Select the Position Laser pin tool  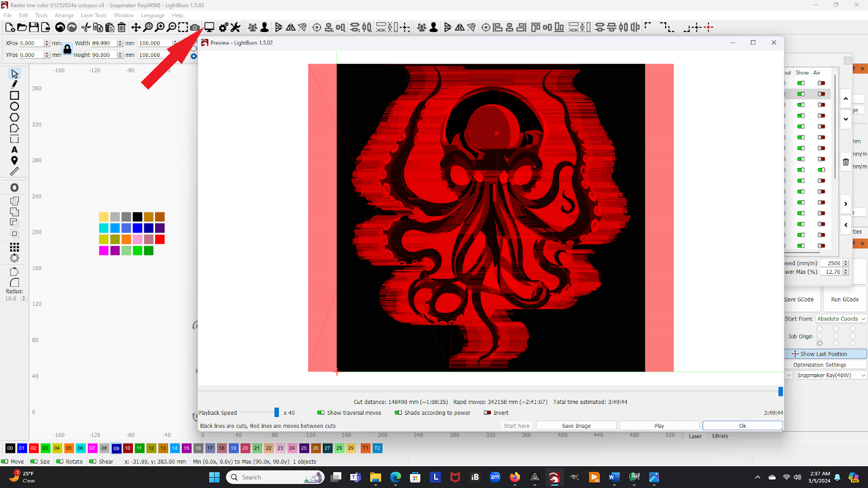click(15, 160)
